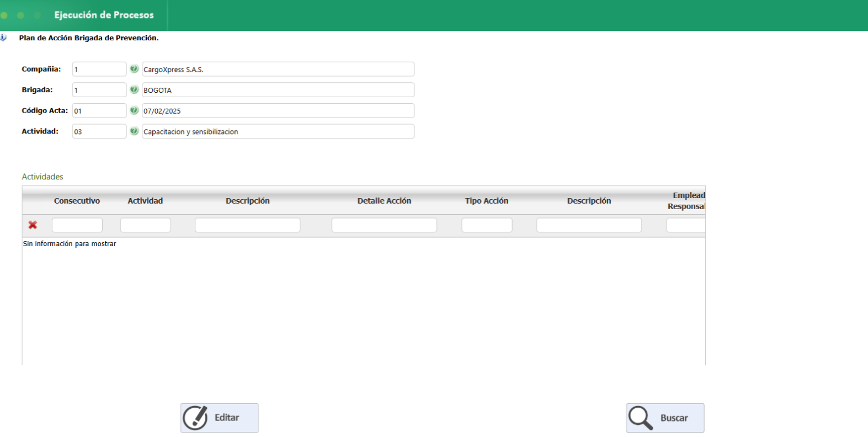The image size is (868, 437).
Task: Sort by the Consecutivo column header
Action: click(77, 201)
